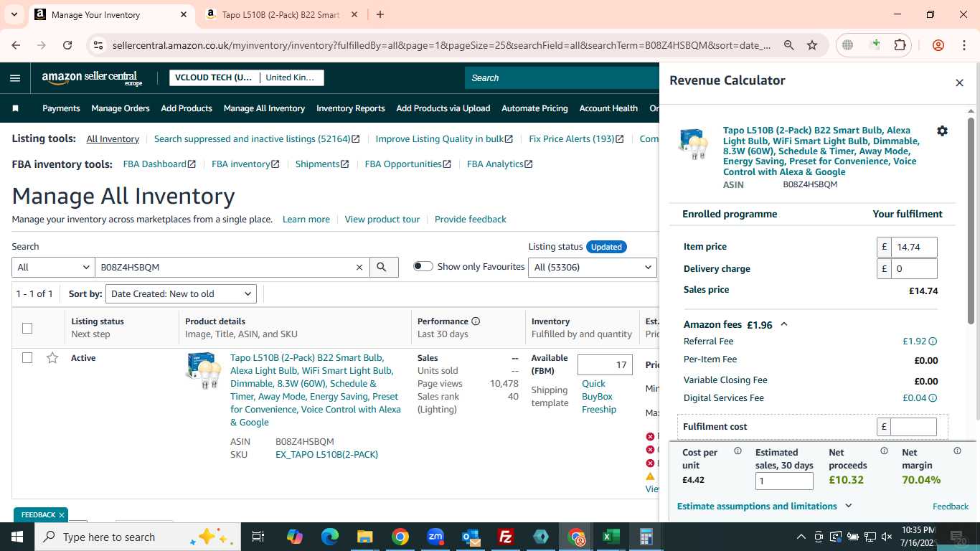The image size is (980, 551).
Task: Open Add Products menu
Action: (x=187, y=108)
